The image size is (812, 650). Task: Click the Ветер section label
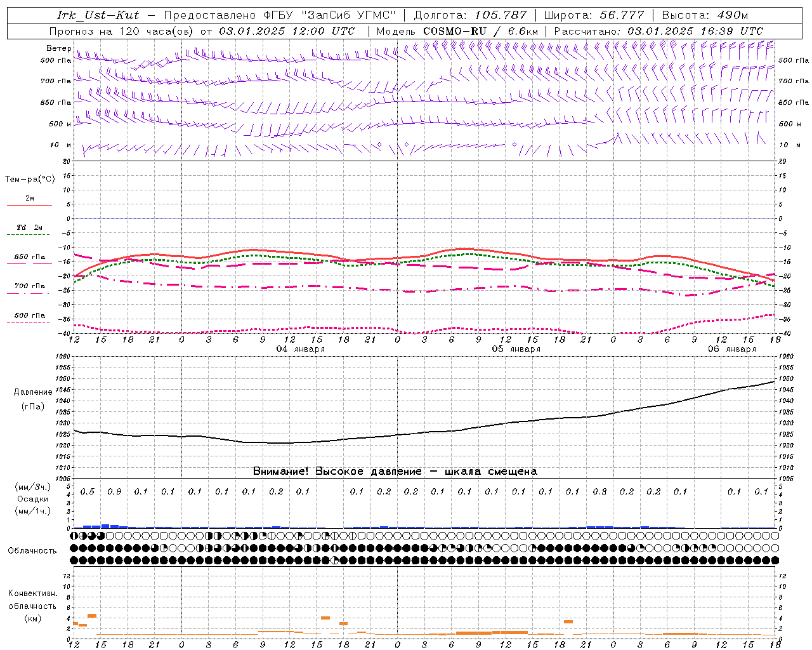[x=58, y=48]
